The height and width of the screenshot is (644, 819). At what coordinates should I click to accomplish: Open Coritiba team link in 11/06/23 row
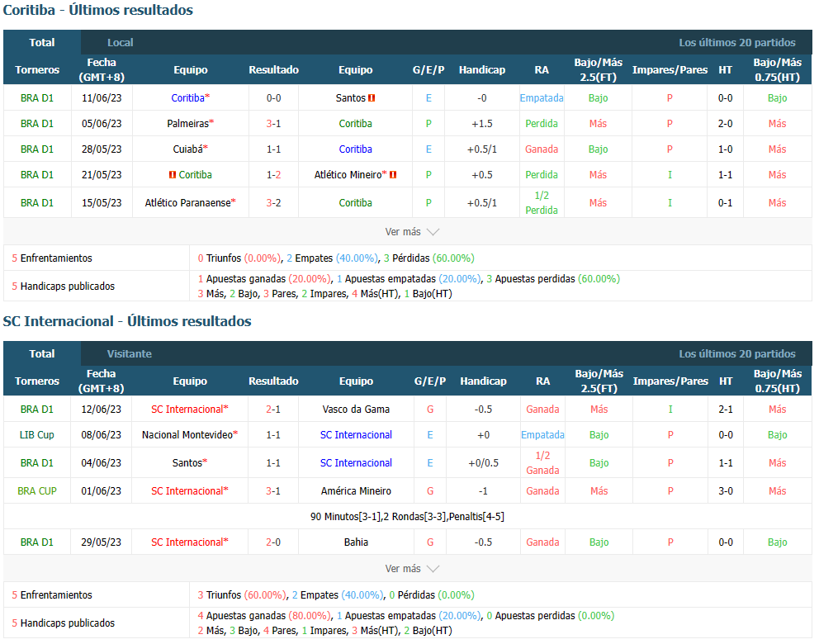pyautogui.click(x=188, y=97)
